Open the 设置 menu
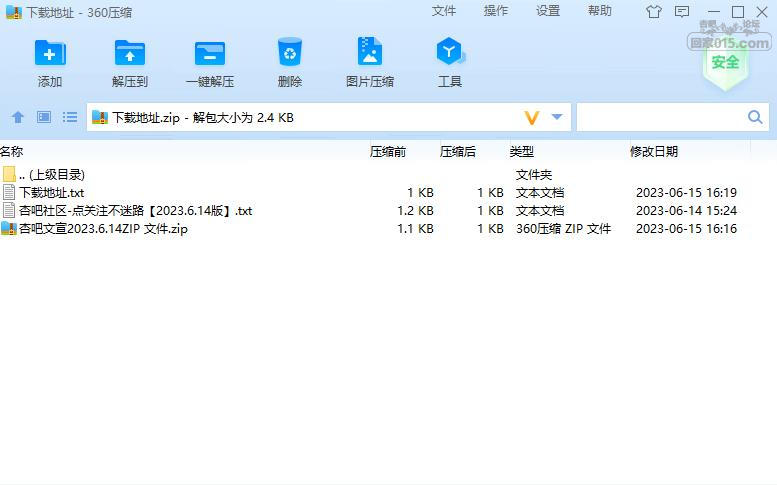 [x=548, y=11]
